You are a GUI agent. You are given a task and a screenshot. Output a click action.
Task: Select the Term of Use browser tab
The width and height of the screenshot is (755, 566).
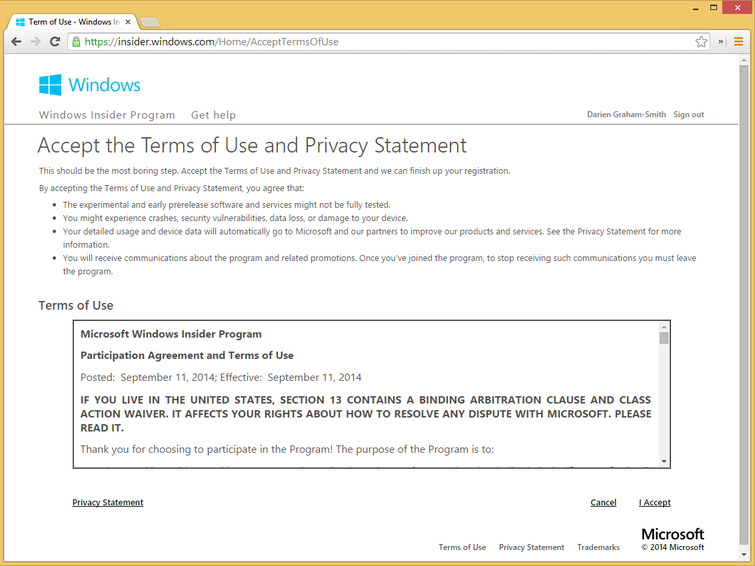pos(73,22)
